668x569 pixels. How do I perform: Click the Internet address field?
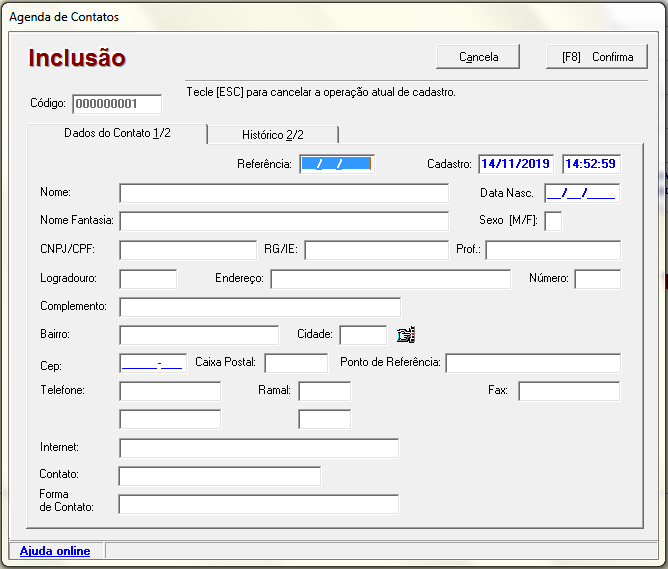pyautogui.click(x=259, y=448)
